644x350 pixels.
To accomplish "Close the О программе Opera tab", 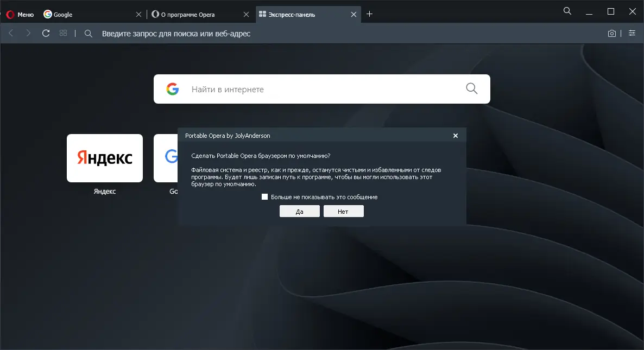I will point(246,14).
